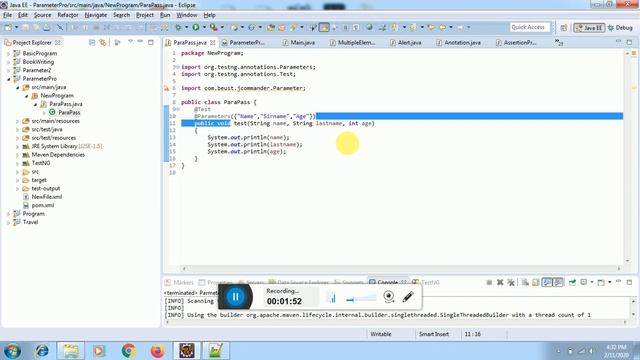This screenshot has height=360, width=640.
Task: Switch to Java EE perspective
Action: [589, 28]
